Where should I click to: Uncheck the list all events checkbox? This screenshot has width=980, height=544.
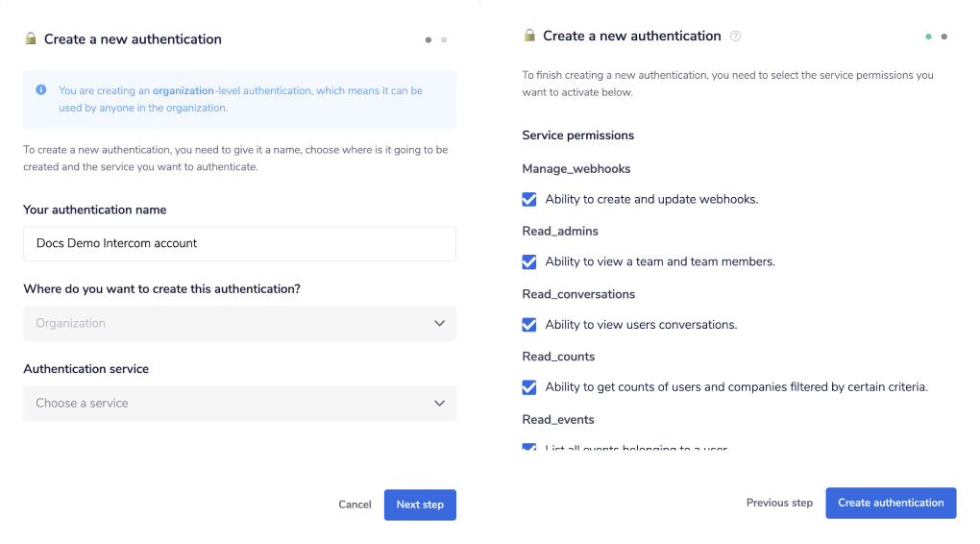coord(529,448)
